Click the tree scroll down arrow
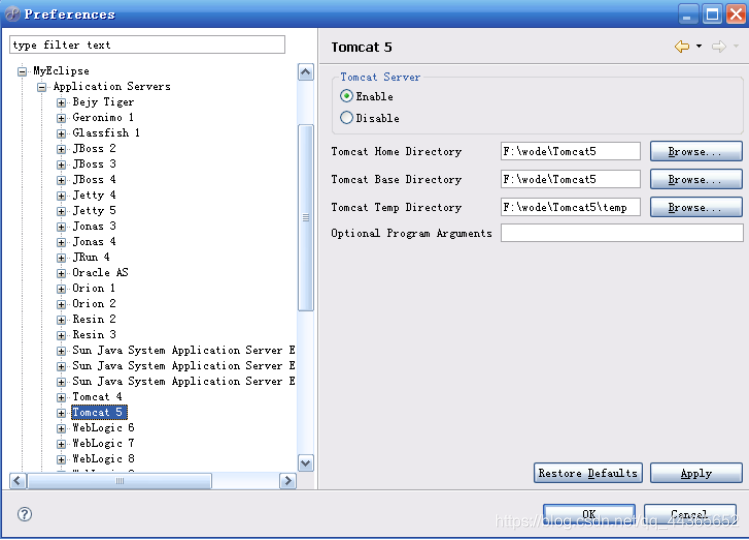This screenshot has width=749, height=540. pyautogui.click(x=306, y=463)
